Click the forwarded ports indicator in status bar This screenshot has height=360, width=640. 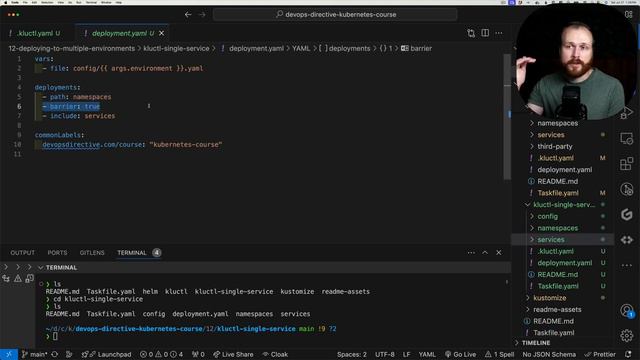click(198, 354)
